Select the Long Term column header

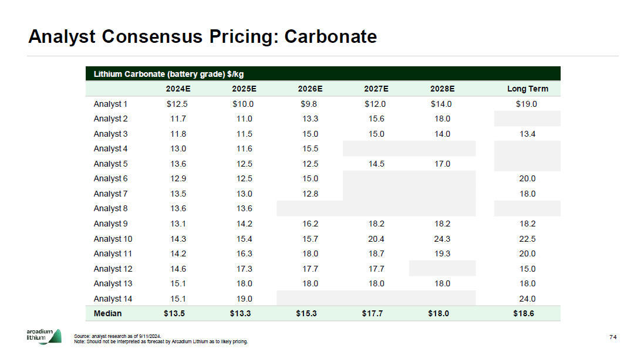coord(527,89)
